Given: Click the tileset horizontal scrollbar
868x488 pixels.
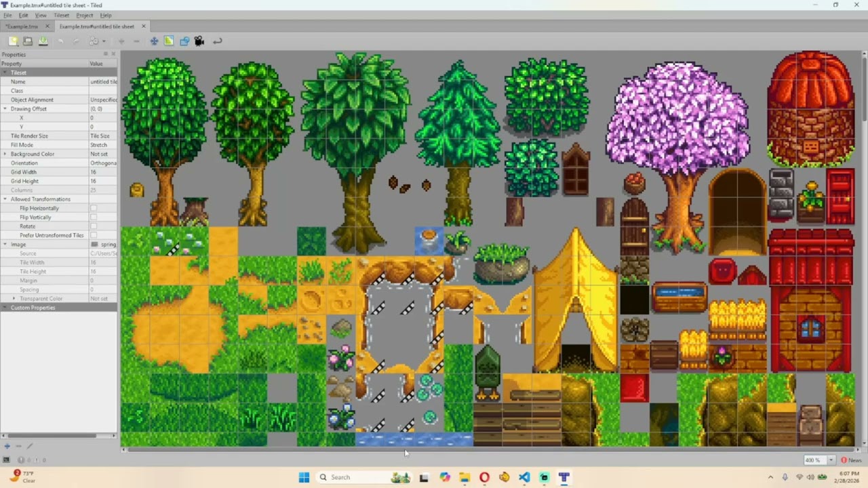Looking at the screenshot, I should click(491, 450).
